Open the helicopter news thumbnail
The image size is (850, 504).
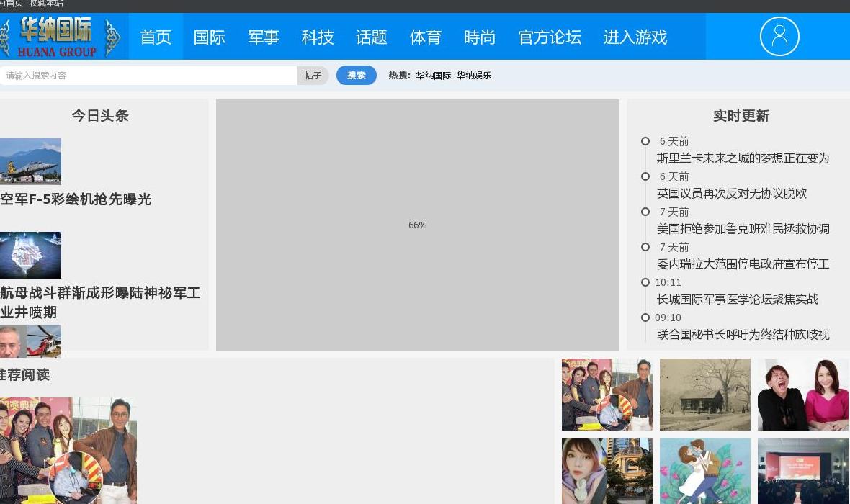pyautogui.click(x=30, y=341)
